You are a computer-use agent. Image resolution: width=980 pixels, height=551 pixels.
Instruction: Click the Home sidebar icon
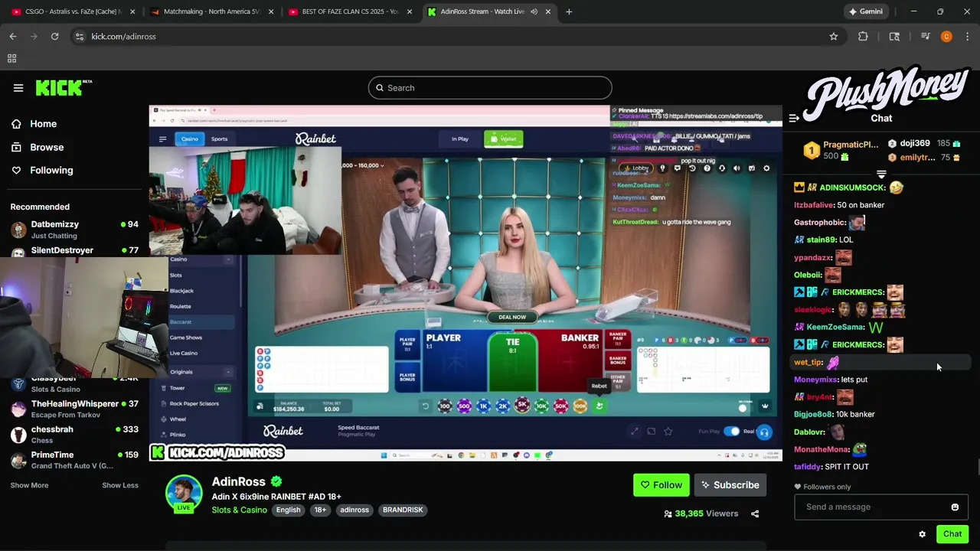pos(17,124)
